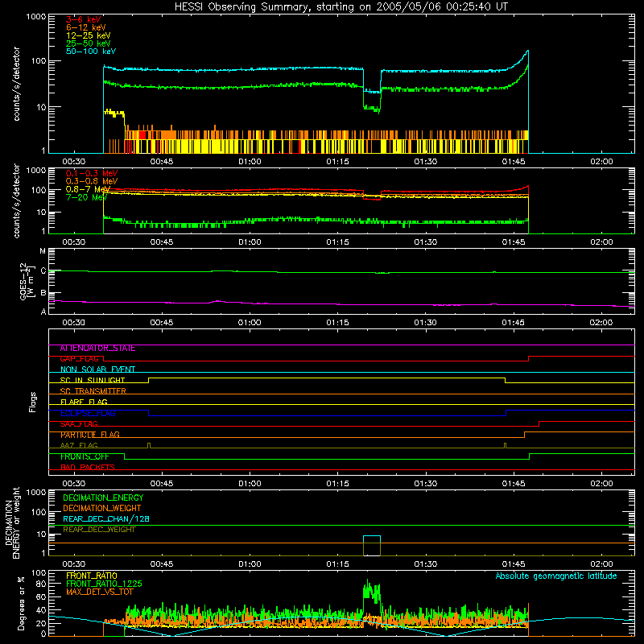
Task: Select the SAA_FLAG label
Action: 79,424
